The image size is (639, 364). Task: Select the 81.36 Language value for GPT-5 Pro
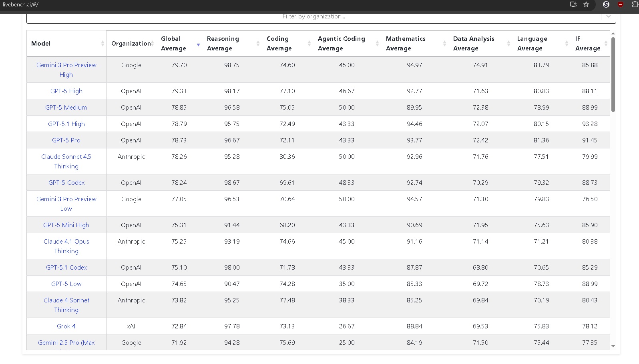[x=541, y=140]
